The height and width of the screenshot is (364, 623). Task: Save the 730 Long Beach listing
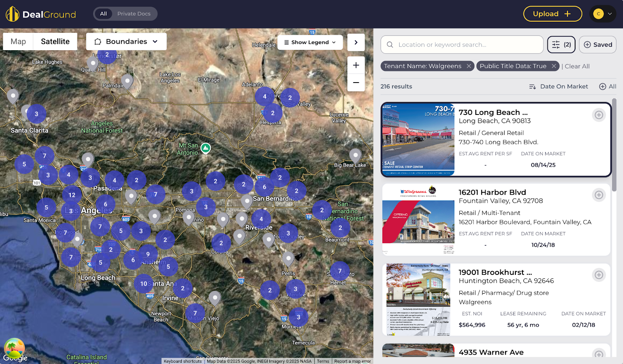(599, 115)
